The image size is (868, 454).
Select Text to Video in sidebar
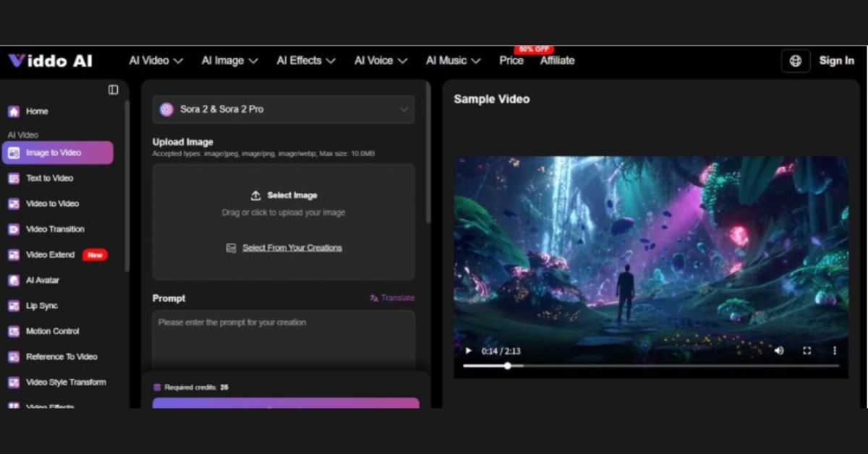coord(49,179)
